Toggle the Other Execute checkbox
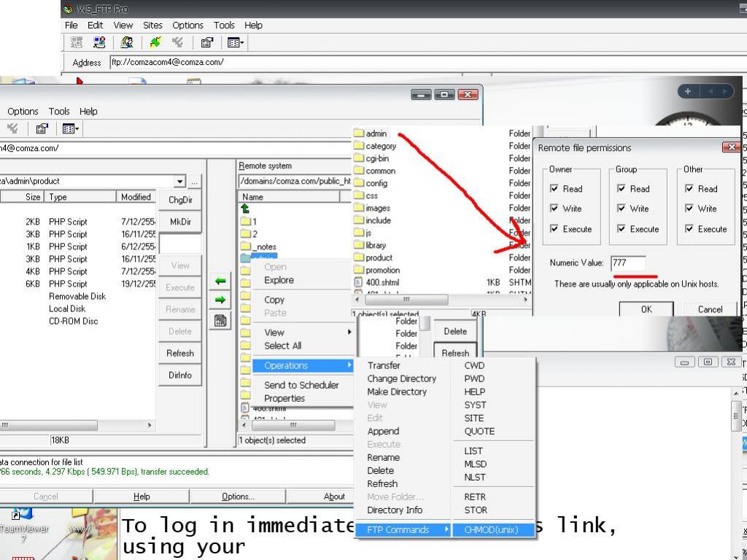 (x=689, y=228)
